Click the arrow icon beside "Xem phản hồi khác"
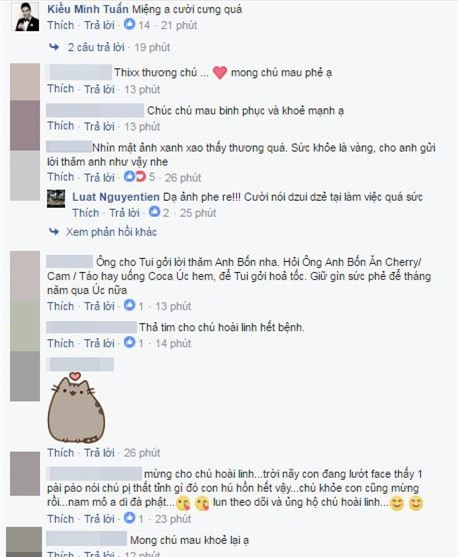The image size is (459, 557). pyautogui.click(x=54, y=232)
